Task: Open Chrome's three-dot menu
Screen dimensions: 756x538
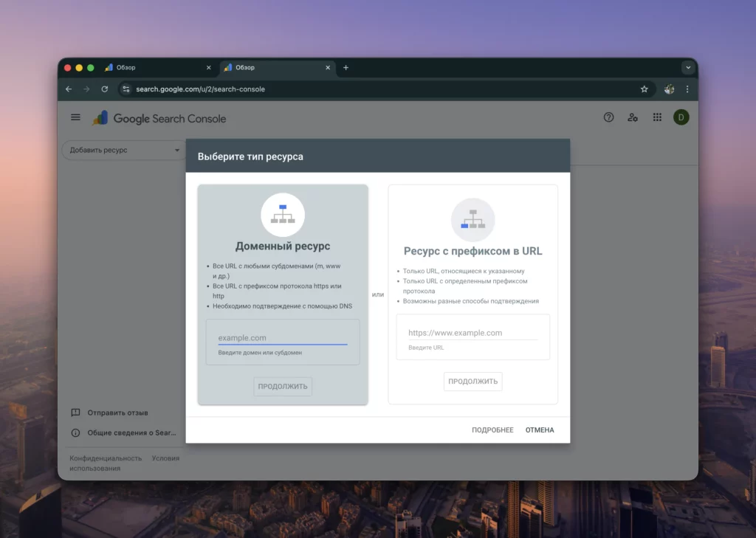Action: [x=687, y=89]
